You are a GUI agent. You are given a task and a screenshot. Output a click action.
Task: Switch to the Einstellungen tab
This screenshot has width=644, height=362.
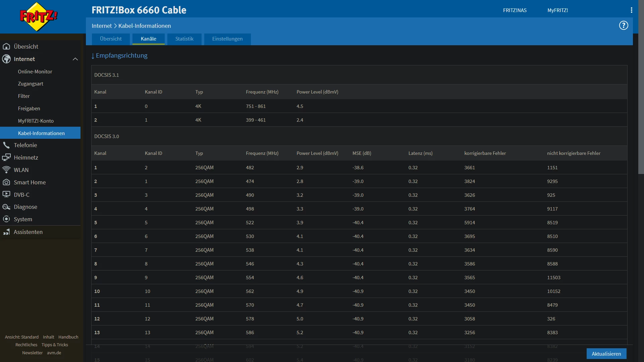227,39
